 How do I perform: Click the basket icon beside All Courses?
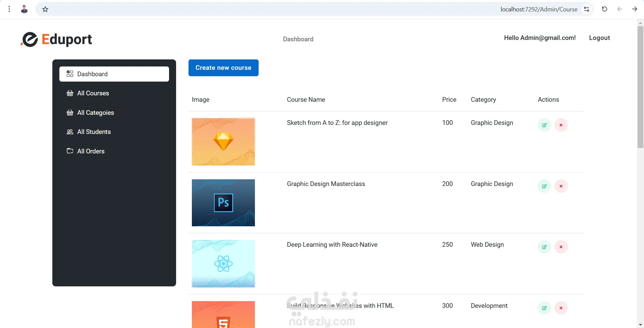pyautogui.click(x=70, y=93)
